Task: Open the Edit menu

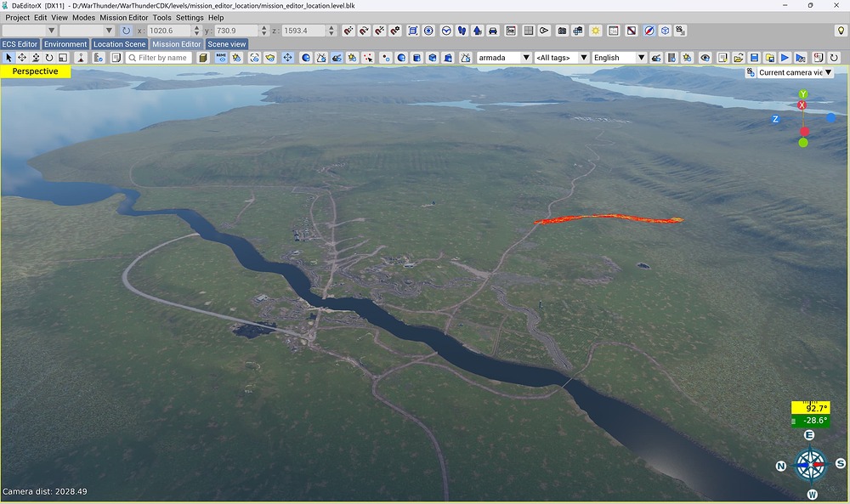Action: [40, 17]
